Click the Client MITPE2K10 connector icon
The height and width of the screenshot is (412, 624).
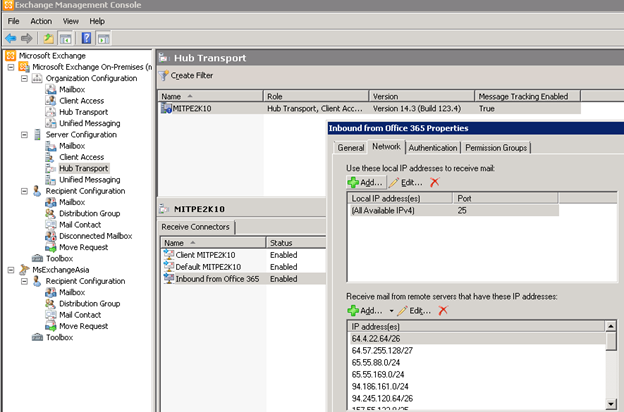169,255
